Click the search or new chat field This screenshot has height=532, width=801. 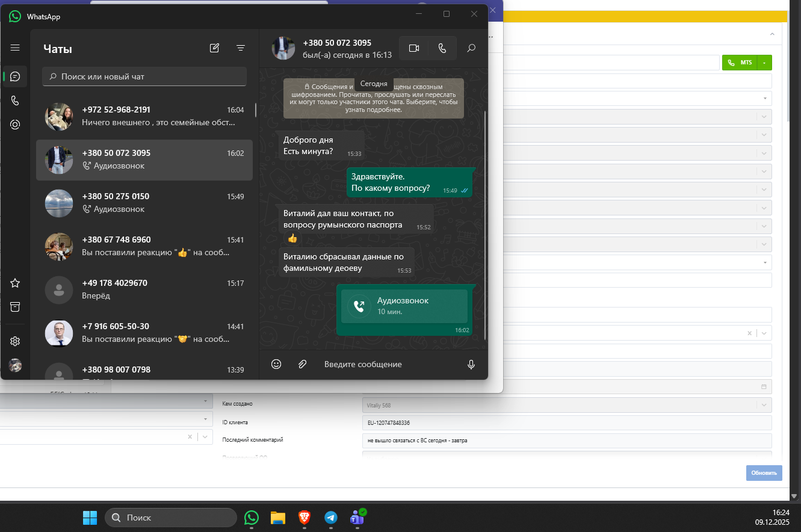[144, 76]
